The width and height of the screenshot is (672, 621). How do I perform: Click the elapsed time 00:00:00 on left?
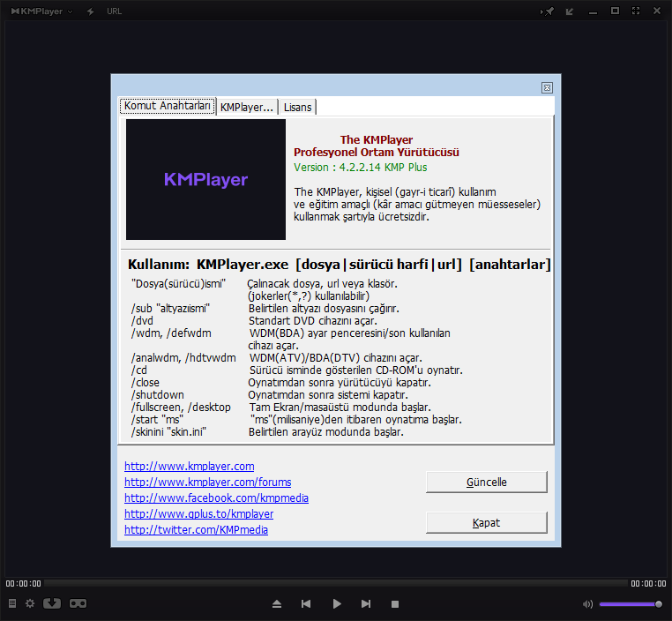[23, 583]
